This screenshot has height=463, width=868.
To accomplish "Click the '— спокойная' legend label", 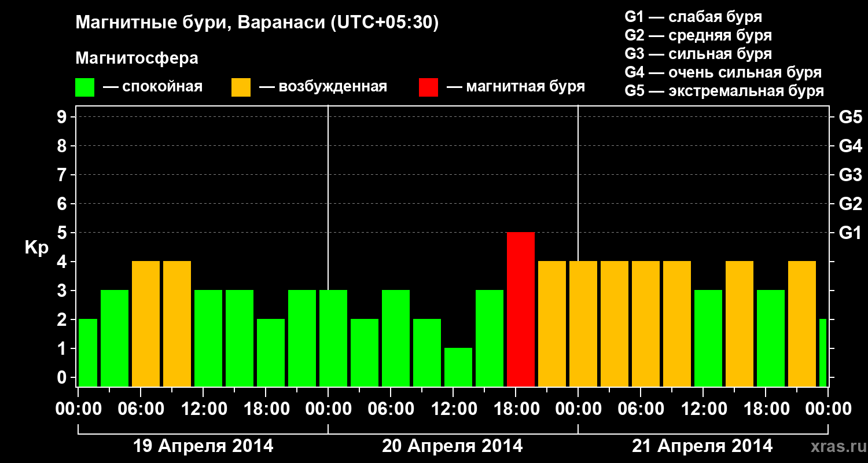I will pos(153,87).
